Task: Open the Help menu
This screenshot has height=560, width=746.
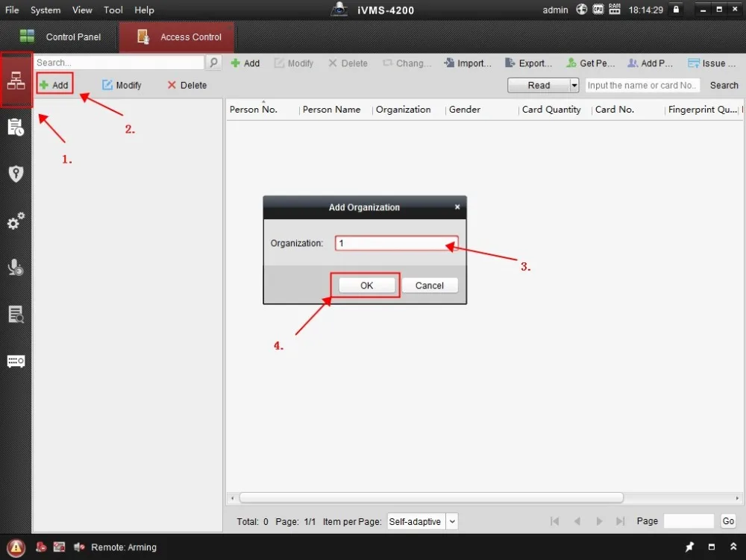Action: 144,10
